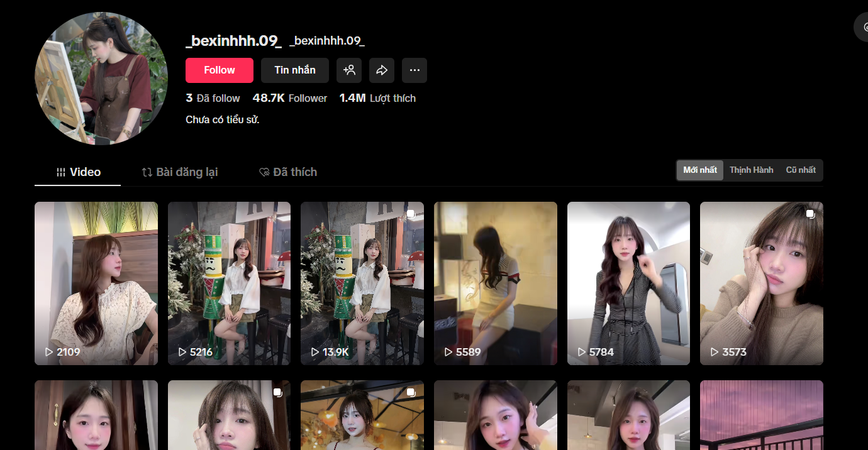Click the add friend icon button

click(x=349, y=70)
